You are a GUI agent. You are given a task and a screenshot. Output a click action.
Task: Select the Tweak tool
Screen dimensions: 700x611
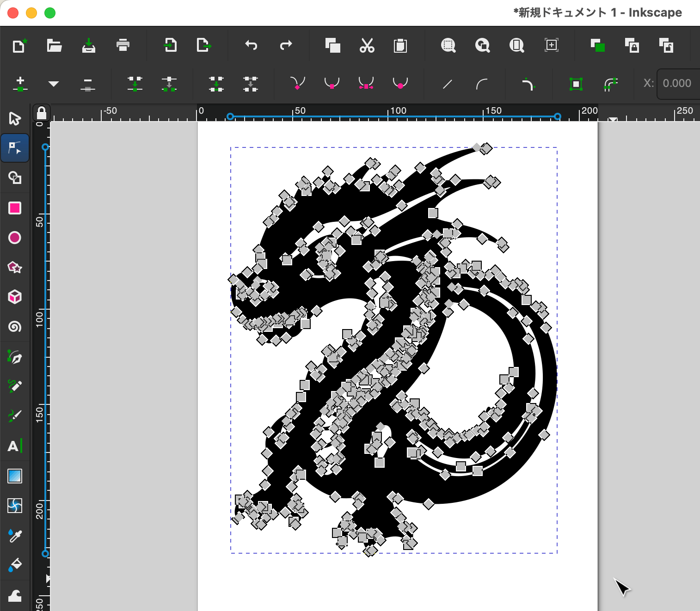(x=15, y=595)
